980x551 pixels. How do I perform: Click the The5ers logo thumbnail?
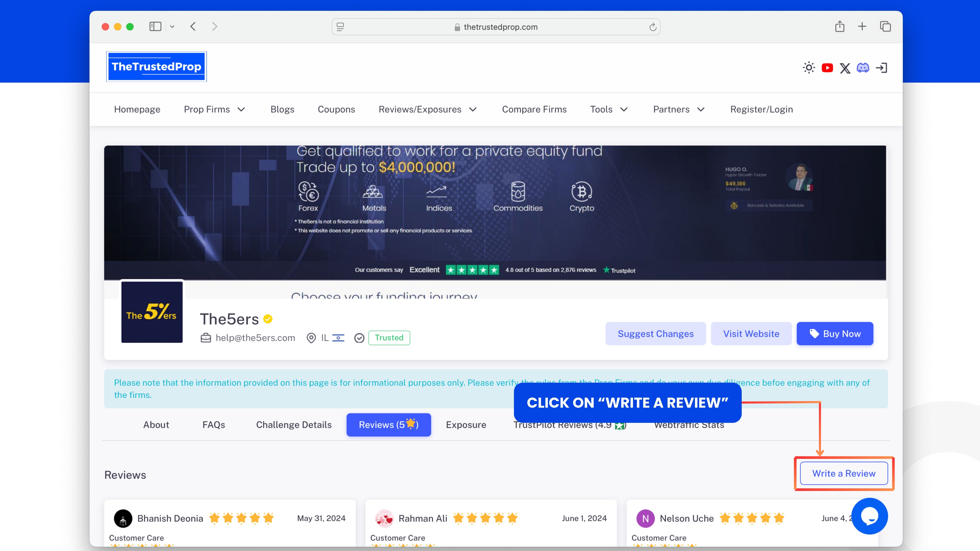[152, 312]
